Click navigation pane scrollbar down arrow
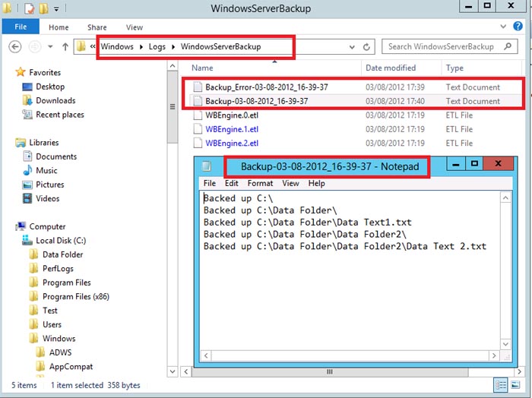The height and width of the screenshot is (398, 532). (x=173, y=371)
